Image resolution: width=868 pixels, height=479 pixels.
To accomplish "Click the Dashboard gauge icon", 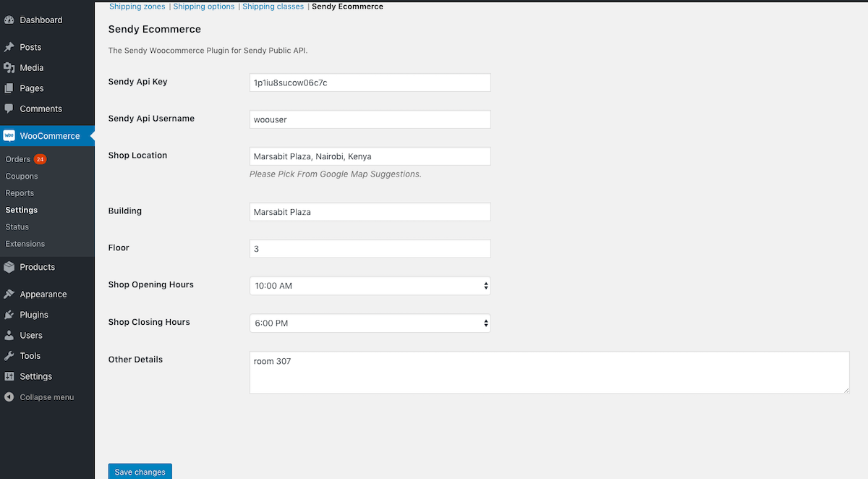I will 9,20.
